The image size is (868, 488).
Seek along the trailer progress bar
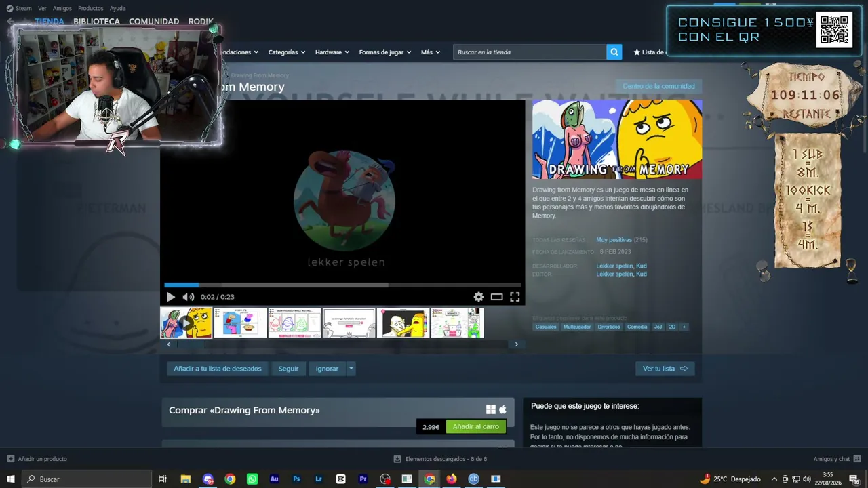point(342,285)
